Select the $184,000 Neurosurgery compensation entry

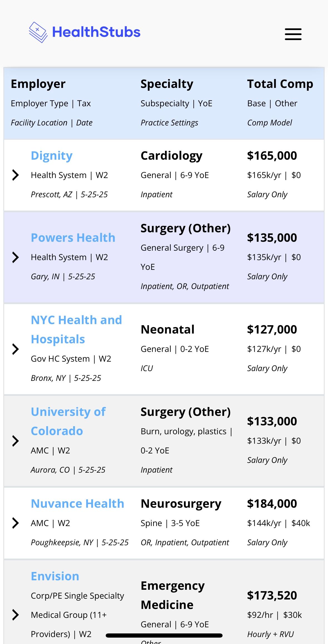pyautogui.click(x=272, y=504)
